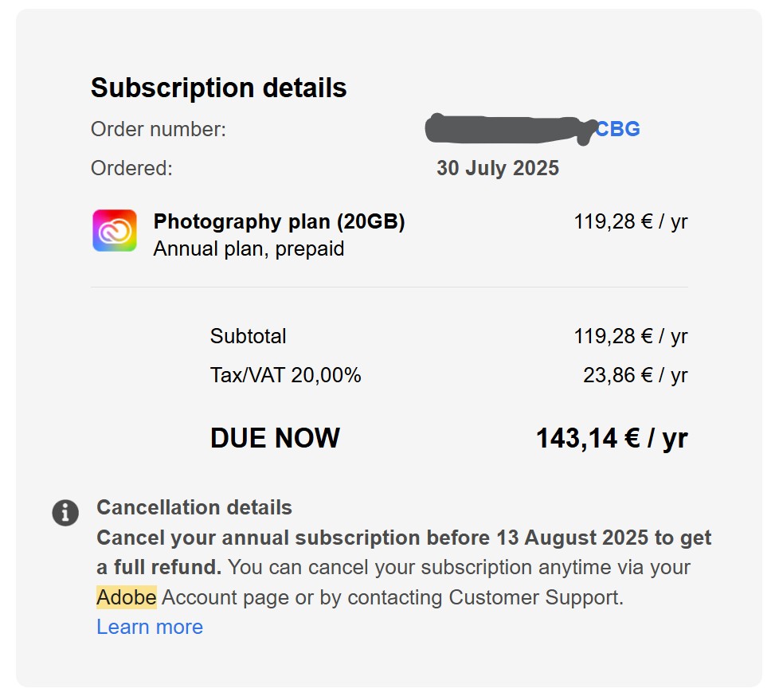Select the order date 30 July 2025
Image resolution: width=775 pixels, height=700 pixels.
tap(497, 168)
